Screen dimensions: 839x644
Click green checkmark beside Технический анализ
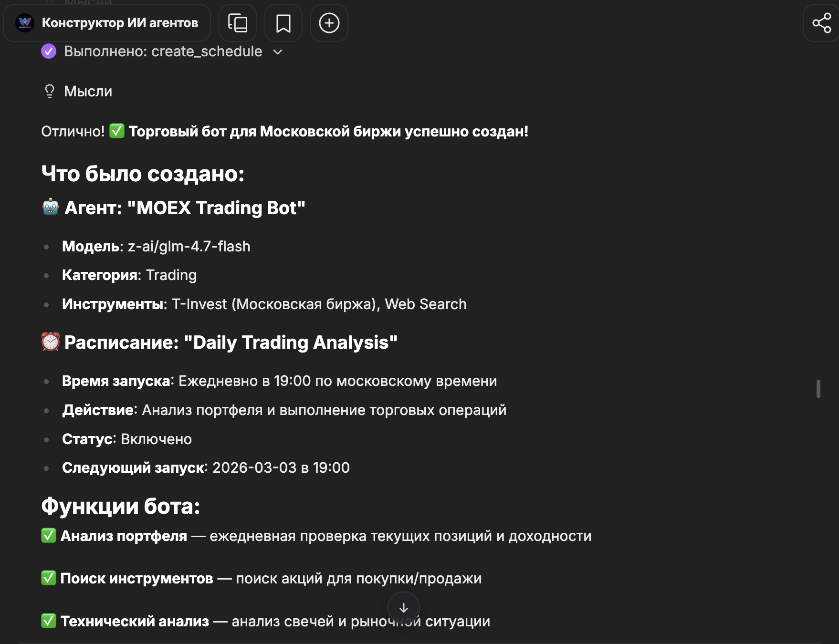[x=49, y=621]
